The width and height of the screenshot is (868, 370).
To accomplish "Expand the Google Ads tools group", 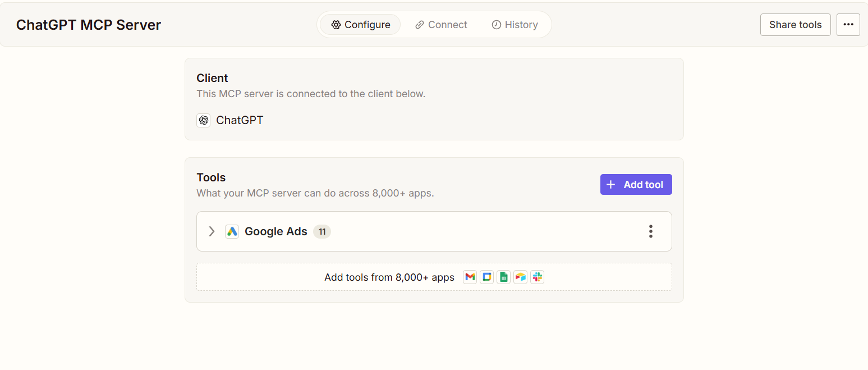I will point(211,231).
